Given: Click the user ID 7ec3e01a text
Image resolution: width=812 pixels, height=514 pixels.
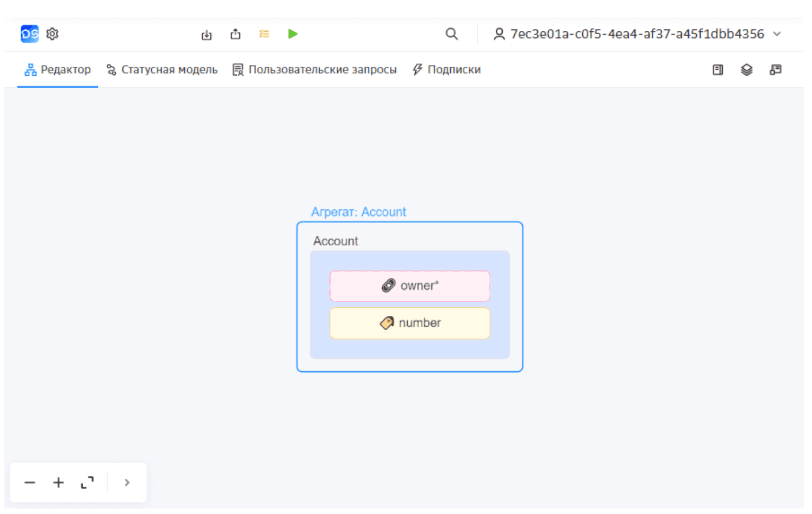Looking at the screenshot, I should (x=637, y=34).
